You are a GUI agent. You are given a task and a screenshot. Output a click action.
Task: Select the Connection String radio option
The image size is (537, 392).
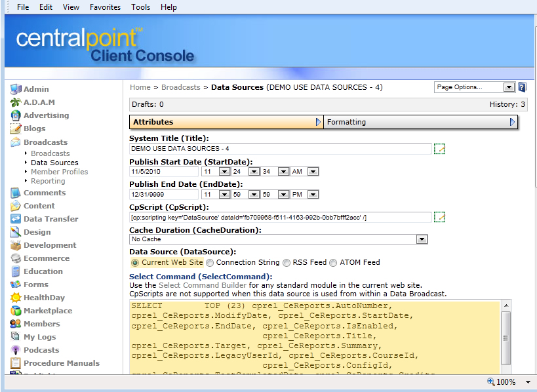[210, 263]
